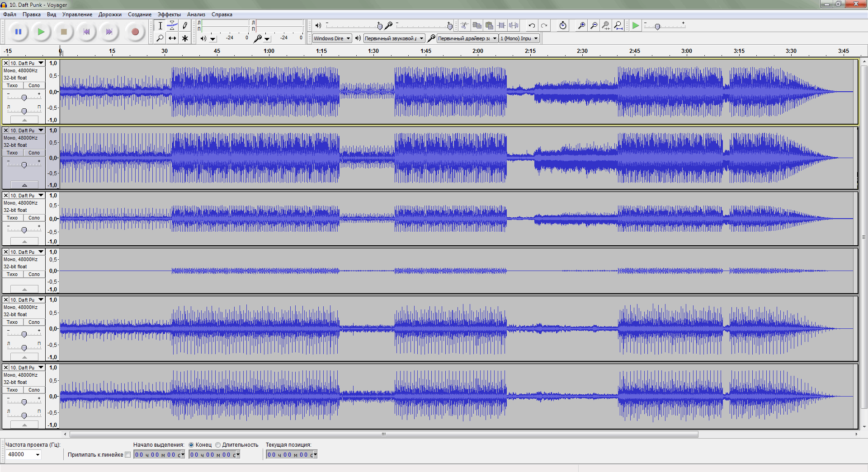This screenshot has width=868, height=472.
Task: Click the Fit Selection zoom icon
Action: click(x=606, y=26)
